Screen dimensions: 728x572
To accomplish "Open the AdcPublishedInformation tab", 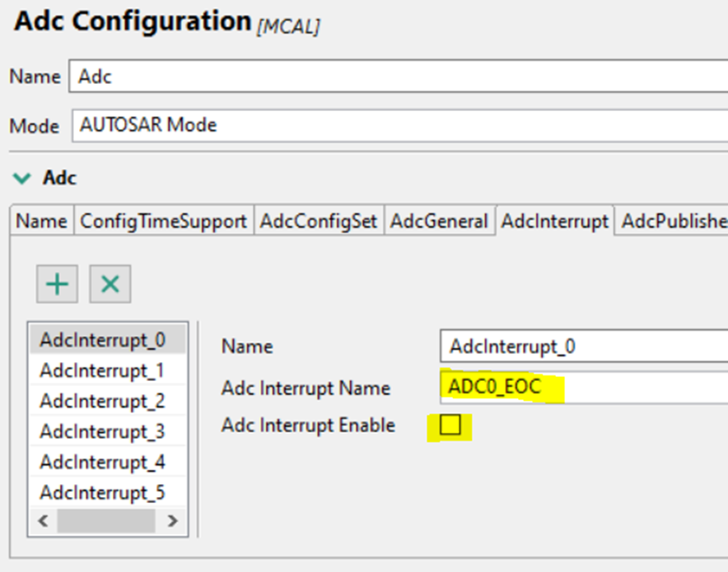I will (673, 221).
